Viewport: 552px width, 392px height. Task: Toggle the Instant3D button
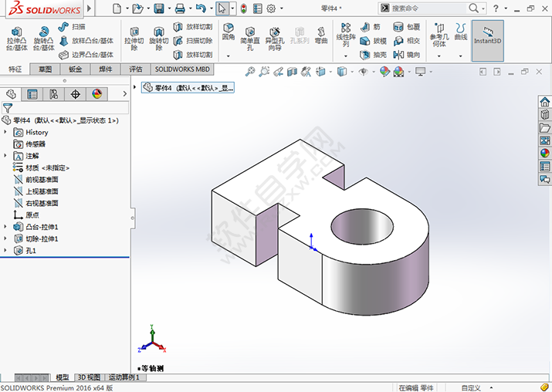point(488,40)
